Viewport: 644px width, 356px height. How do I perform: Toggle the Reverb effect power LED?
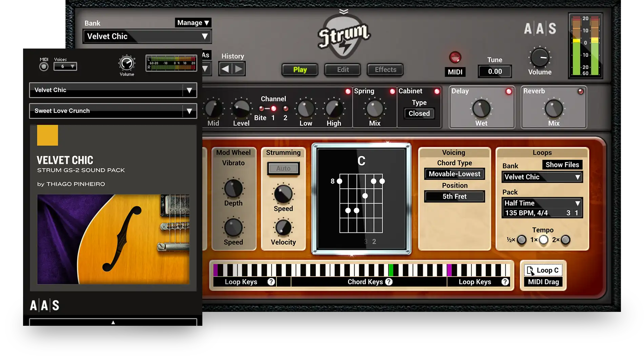581,91
